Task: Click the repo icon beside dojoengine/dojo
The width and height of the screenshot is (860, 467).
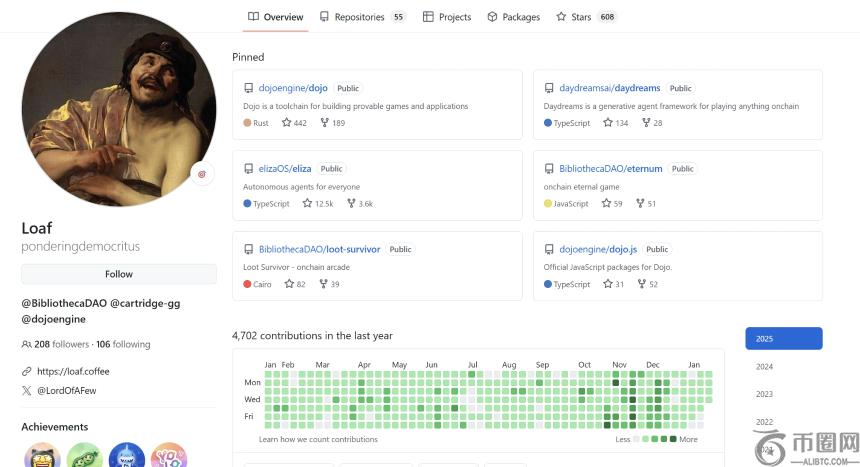Action: click(248, 88)
